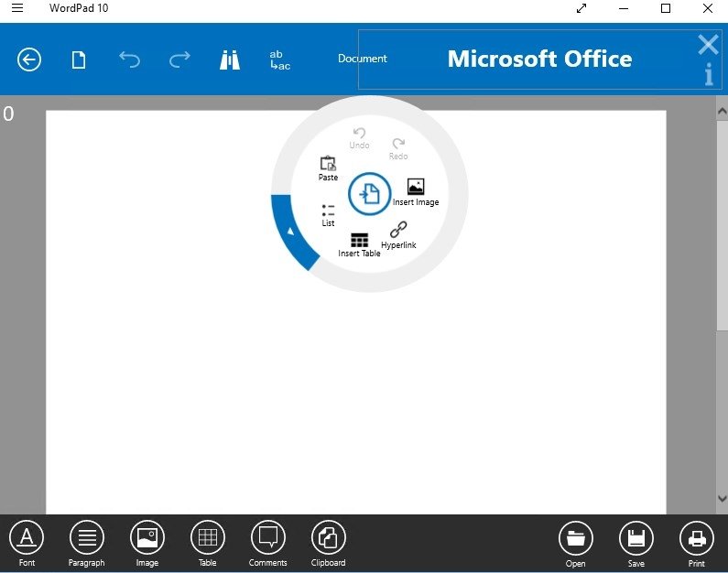Print the document

point(697,545)
